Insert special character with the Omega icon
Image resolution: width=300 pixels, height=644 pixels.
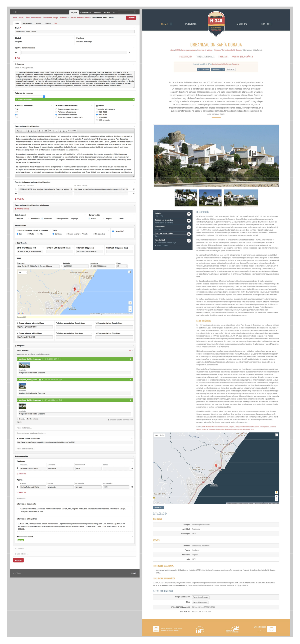pos(57,131)
